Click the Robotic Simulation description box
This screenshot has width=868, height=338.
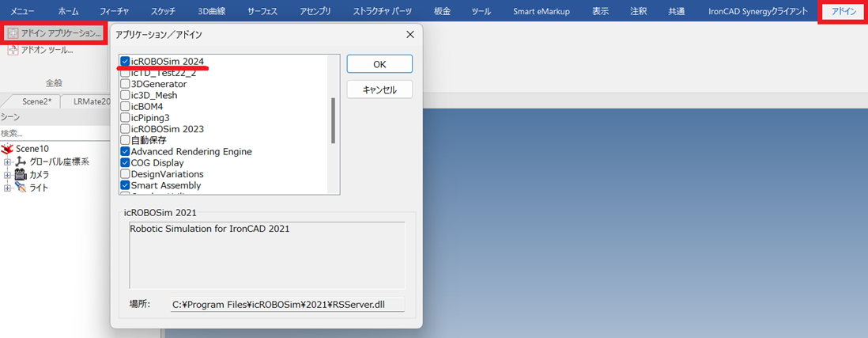click(267, 255)
